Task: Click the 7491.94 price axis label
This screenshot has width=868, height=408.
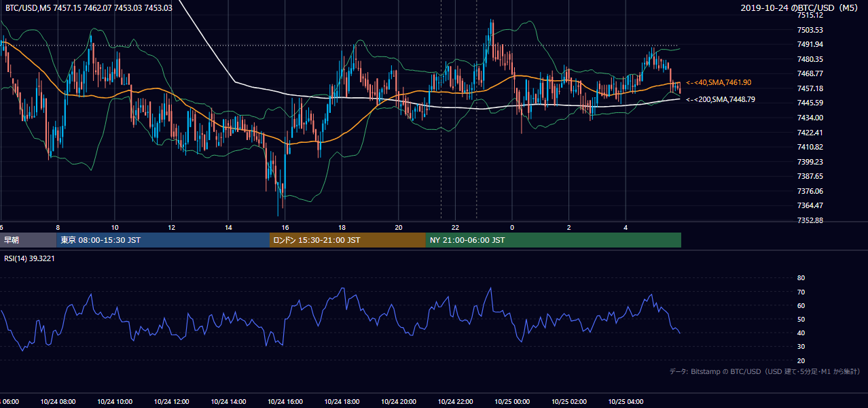Action: coord(810,44)
